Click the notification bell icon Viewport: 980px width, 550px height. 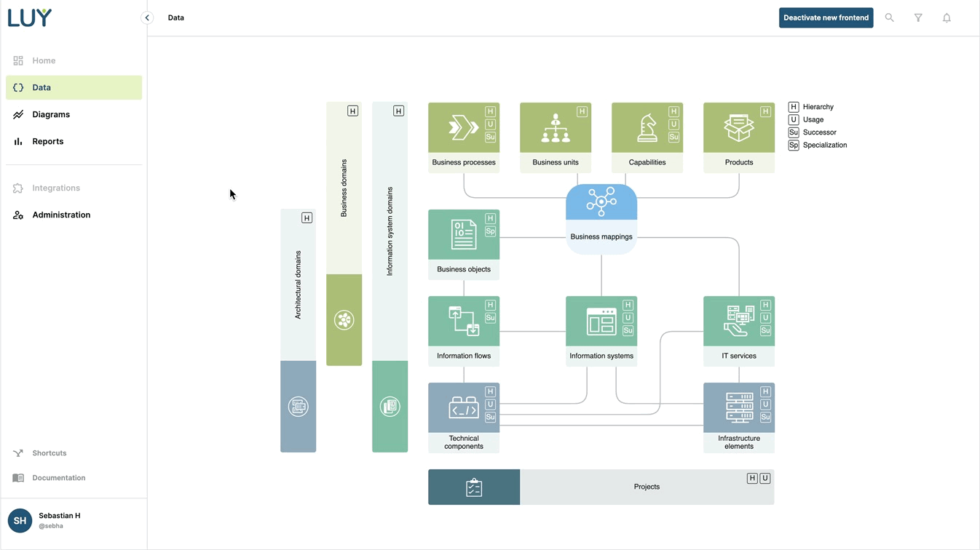(x=947, y=17)
